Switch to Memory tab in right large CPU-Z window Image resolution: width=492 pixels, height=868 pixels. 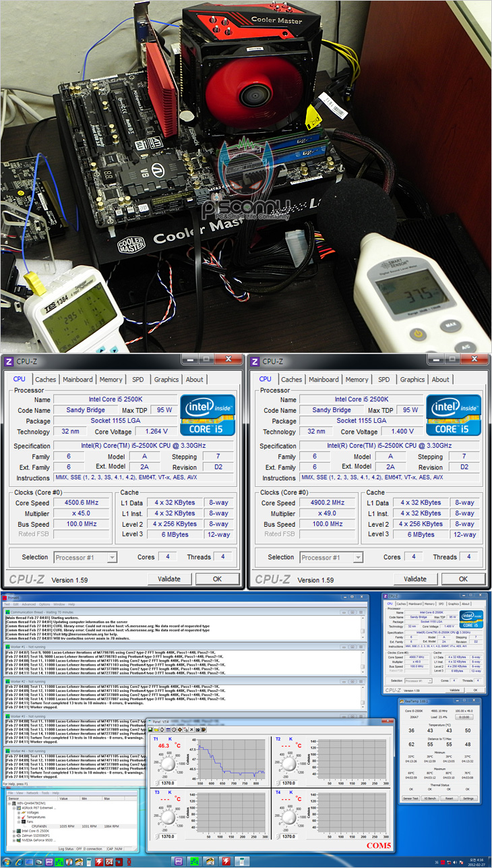click(x=357, y=380)
